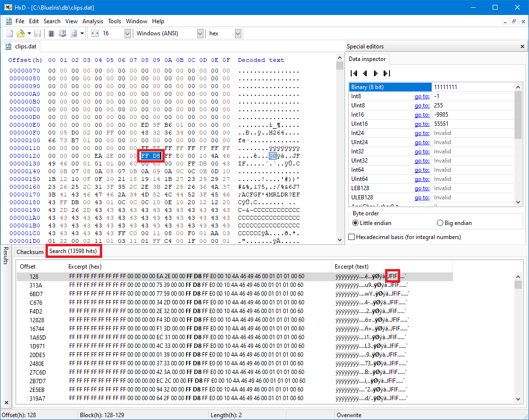
Task: Click offset row 00000100 in hex view
Action: click(25, 140)
